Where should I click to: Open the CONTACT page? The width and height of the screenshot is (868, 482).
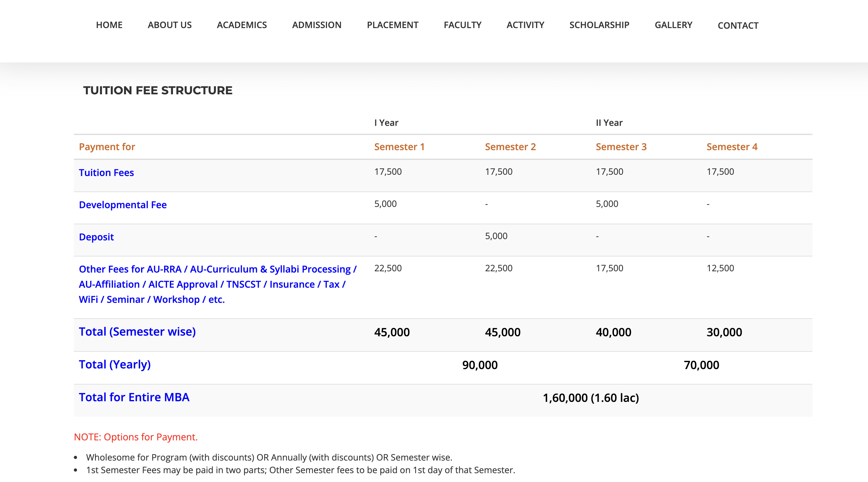[x=738, y=26]
